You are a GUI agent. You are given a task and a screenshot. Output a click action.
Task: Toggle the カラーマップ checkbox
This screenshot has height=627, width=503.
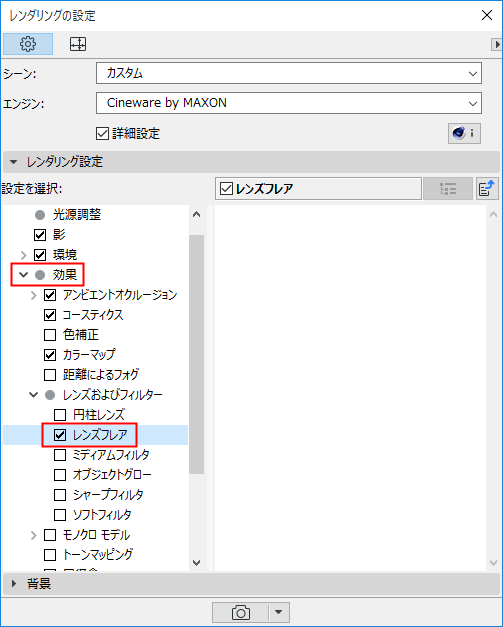[x=50, y=355]
